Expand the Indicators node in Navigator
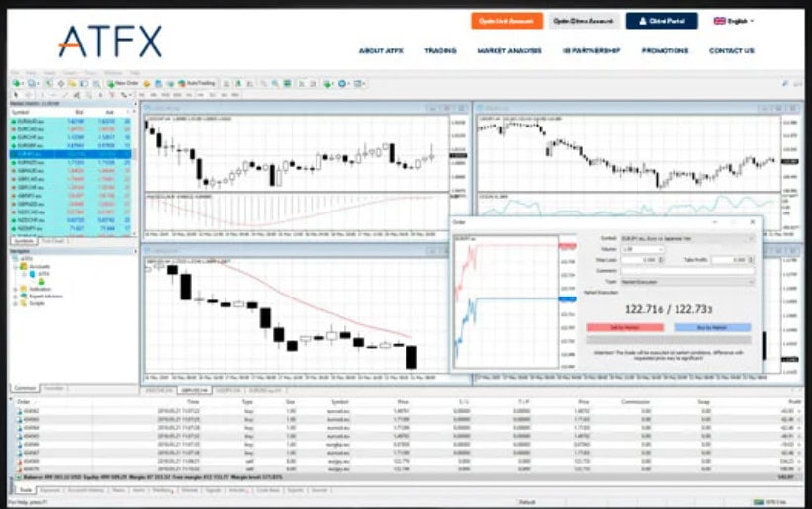This screenshot has width=812, height=509. (x=16, y=289)
